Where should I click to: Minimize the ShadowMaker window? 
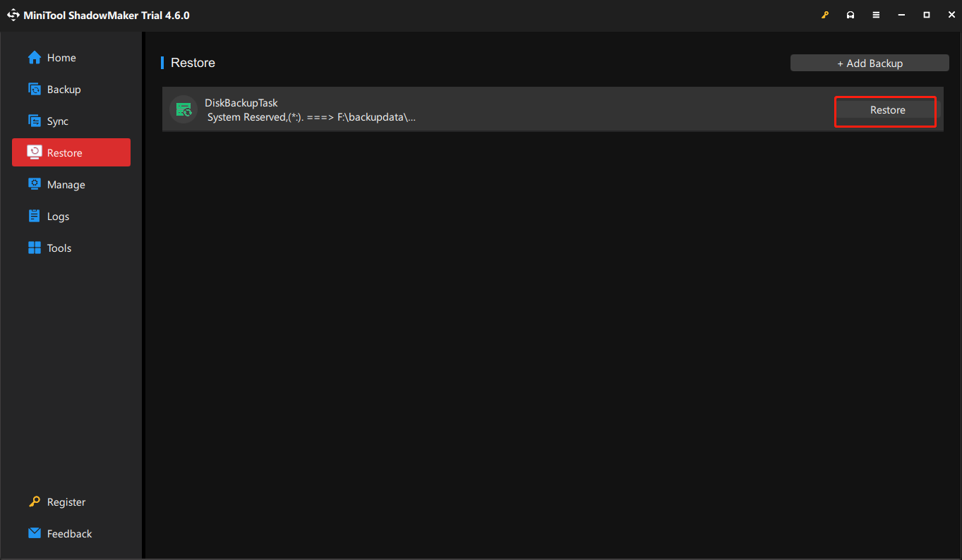[x=901, y=15]
